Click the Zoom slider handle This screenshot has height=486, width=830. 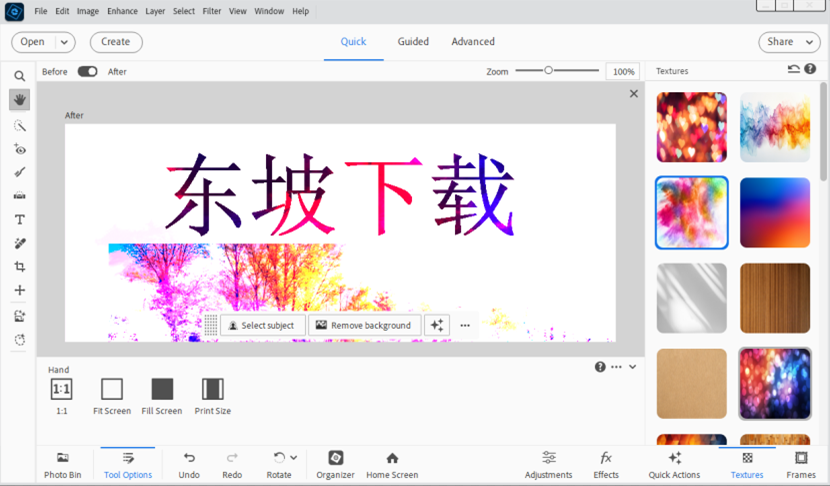click(x=548, y=71)
